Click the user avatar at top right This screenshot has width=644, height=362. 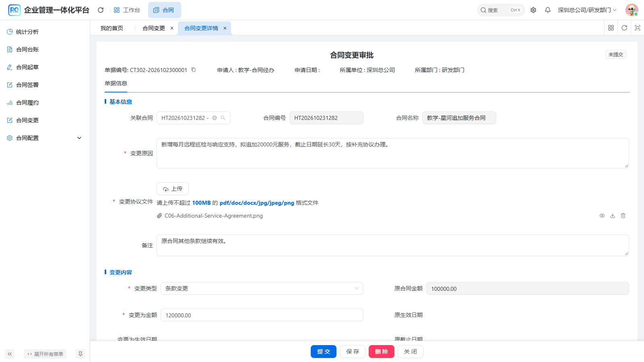click(632, 10)
